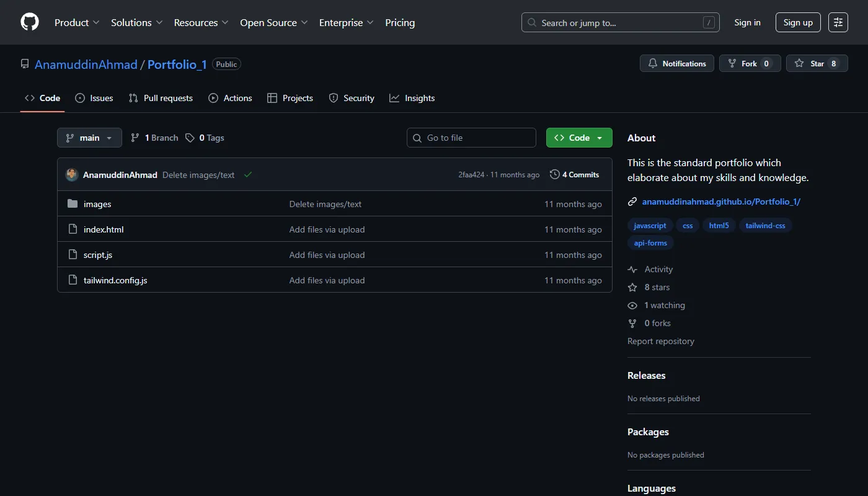Click the eye icon beside 1 watching
The image size is (868, 496).
click(x=632, y=305)
